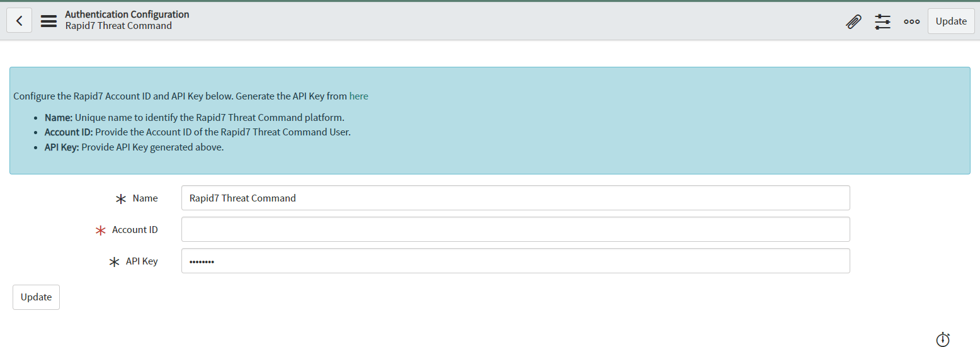Screen dimensions: 980x347
Task: Click the Name field label
Action: [x=145, y=198]
